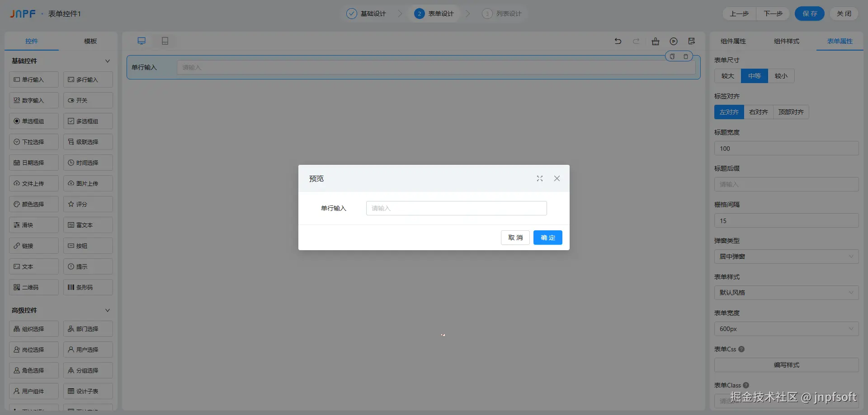Select the 图片上传 control
The width and height of the screenshot is (868, 415).
click(88, 183)
